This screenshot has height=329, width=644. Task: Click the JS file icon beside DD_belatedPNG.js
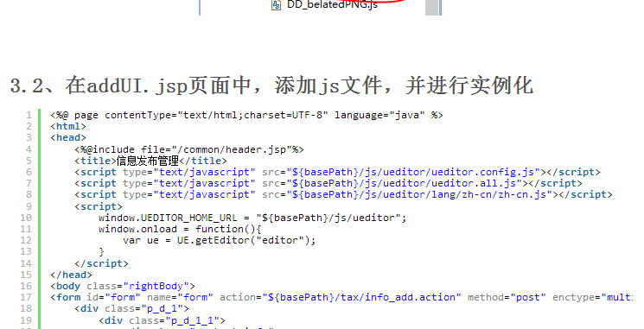[277, 5]
